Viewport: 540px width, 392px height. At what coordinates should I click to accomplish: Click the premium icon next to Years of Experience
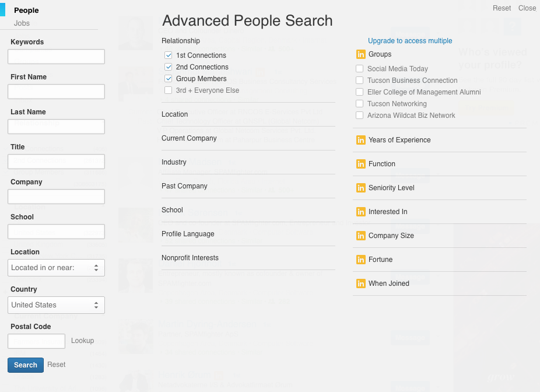(x=360, y=140)
